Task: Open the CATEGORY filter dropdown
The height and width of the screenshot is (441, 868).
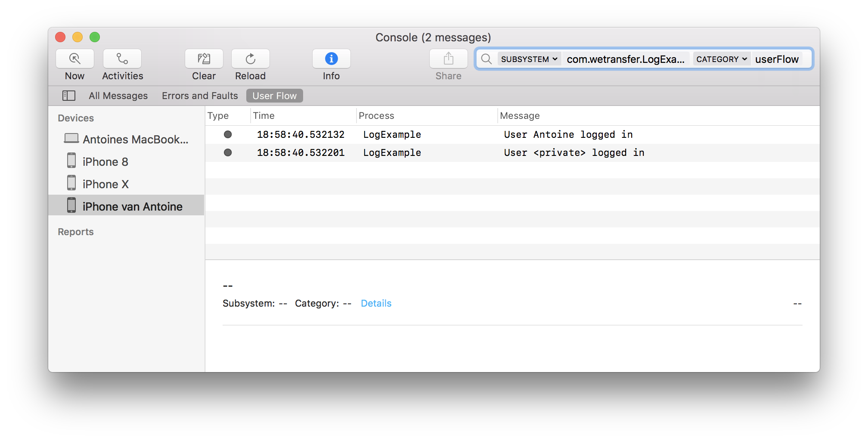Action: pos(721,59)
